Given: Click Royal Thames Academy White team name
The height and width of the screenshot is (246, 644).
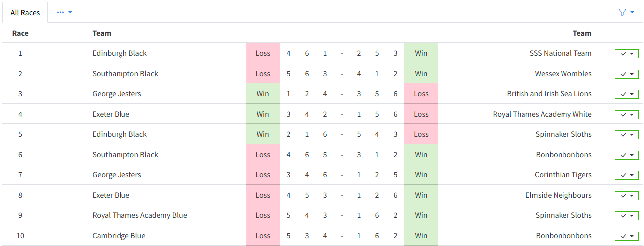Looking at the screenshot, I should coord(542,114).
